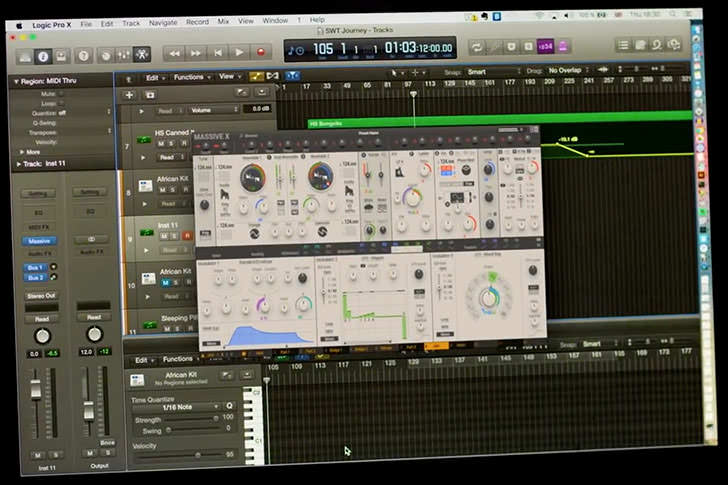The width and height of the screenshot is (728, 485).
Task: Toggle record enable on Inst 11 track
Action: point(187,236)
